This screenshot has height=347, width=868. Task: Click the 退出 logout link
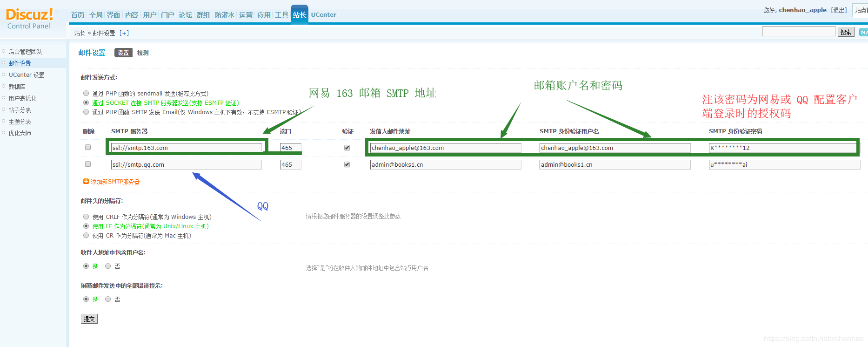[839, 10]
